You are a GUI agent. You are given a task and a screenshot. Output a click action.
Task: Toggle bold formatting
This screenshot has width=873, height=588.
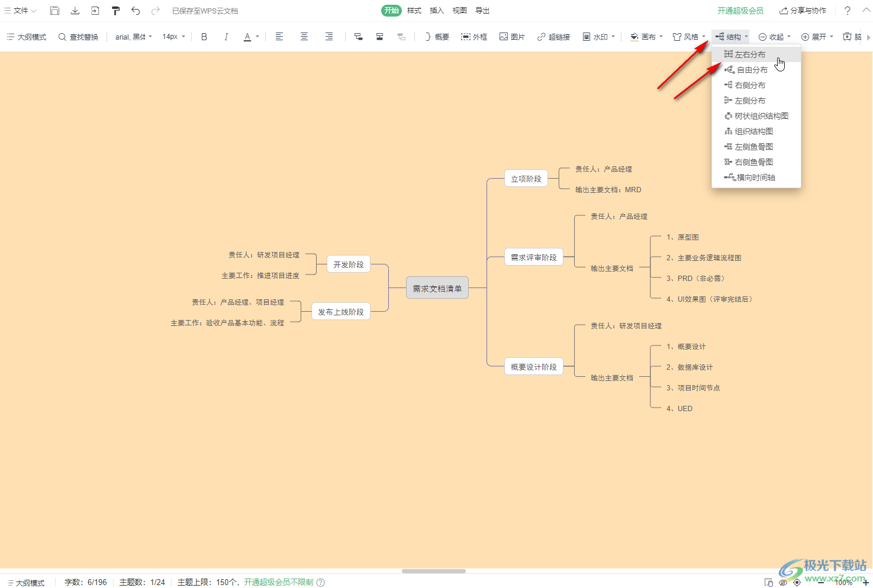204,37
